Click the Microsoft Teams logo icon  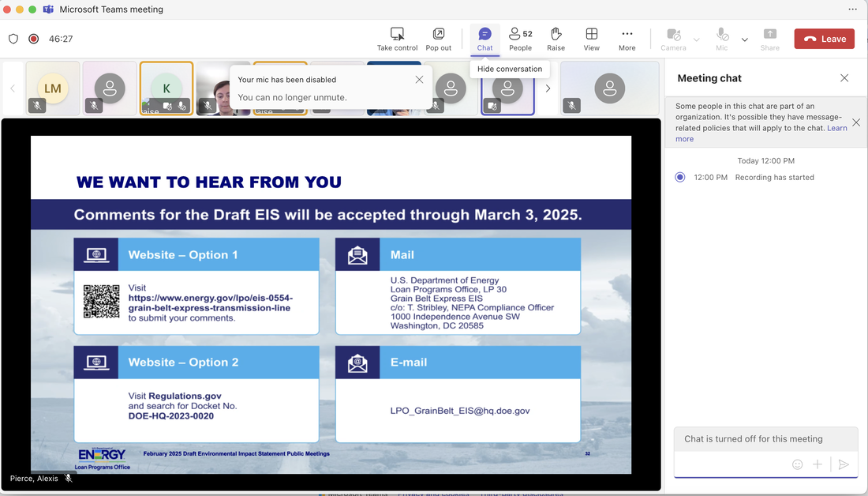tap(48, 9)
